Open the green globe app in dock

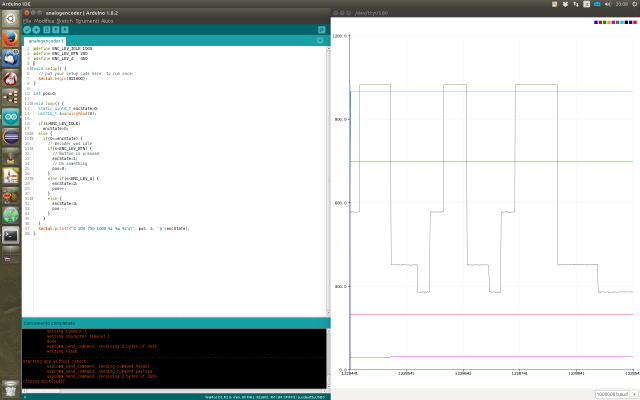pos(11,215)
